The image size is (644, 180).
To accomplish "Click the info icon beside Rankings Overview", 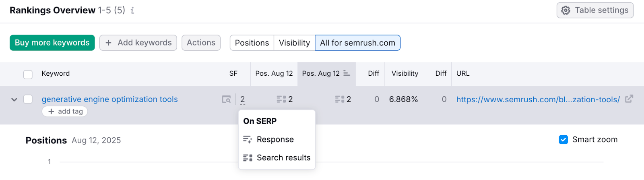I will (132, 10).
